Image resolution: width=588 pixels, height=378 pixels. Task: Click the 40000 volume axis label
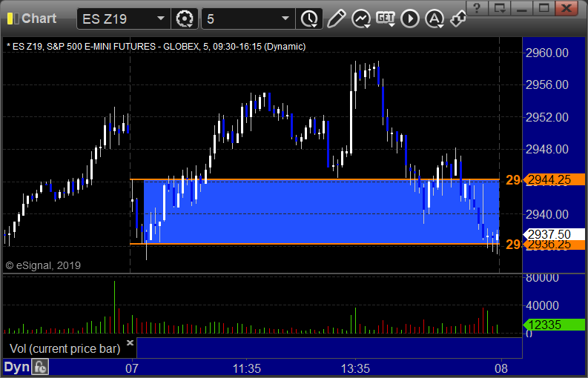coord(542,305)
